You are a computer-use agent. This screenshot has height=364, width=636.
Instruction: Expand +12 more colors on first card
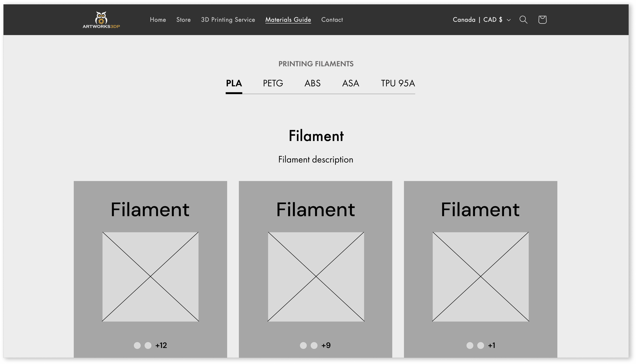pos(161,345)
